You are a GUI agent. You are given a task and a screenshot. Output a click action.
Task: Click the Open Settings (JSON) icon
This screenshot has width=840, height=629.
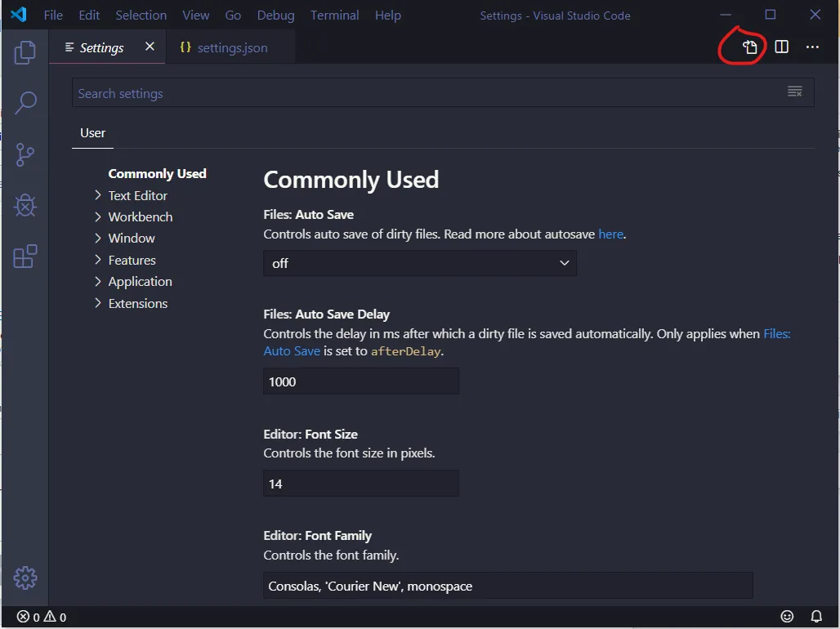click(750, 47)
